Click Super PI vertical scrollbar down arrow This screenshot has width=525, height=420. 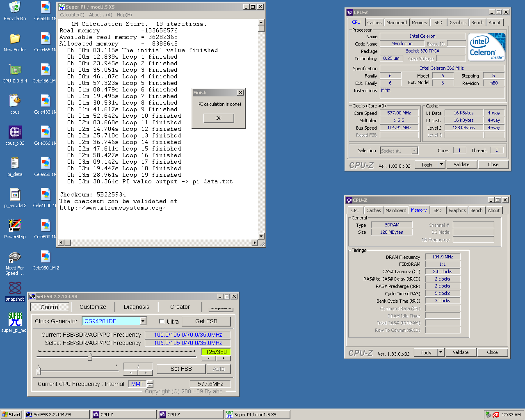[261, 236]
